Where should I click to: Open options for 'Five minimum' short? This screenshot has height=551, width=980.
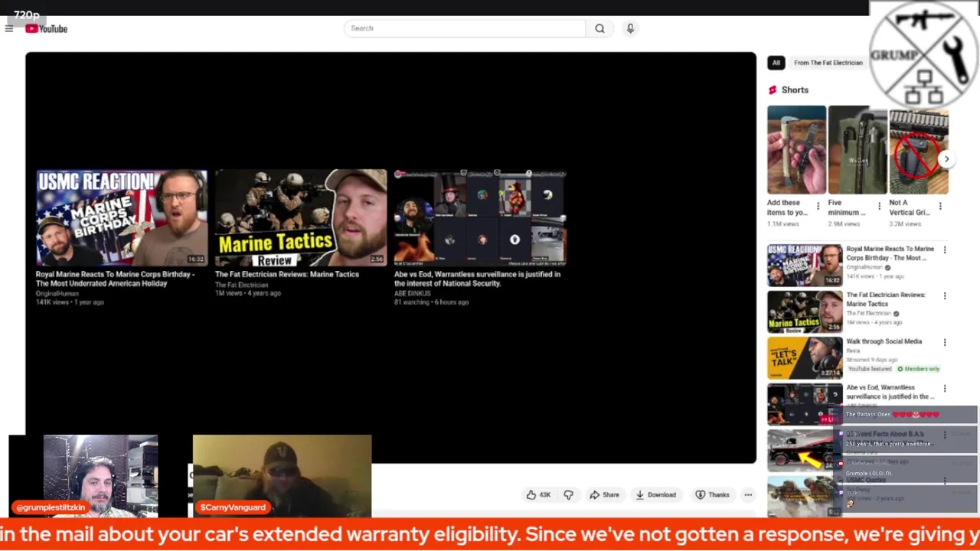[879, 207]
